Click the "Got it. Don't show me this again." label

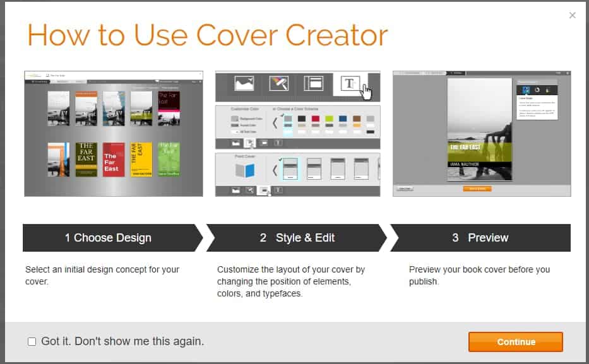click(122, 342)
